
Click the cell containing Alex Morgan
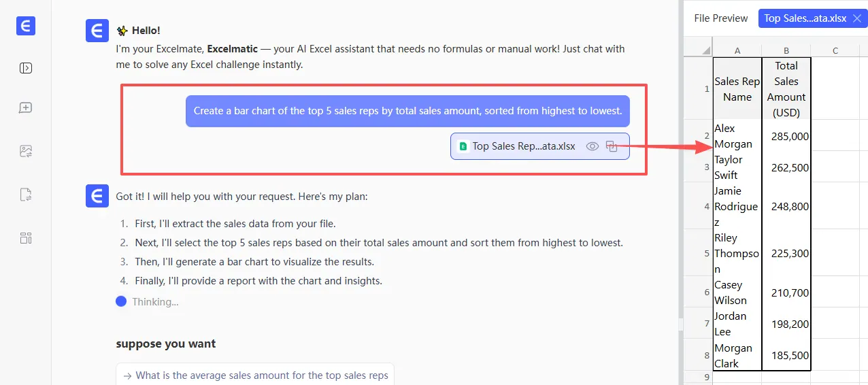pos(737,136)
